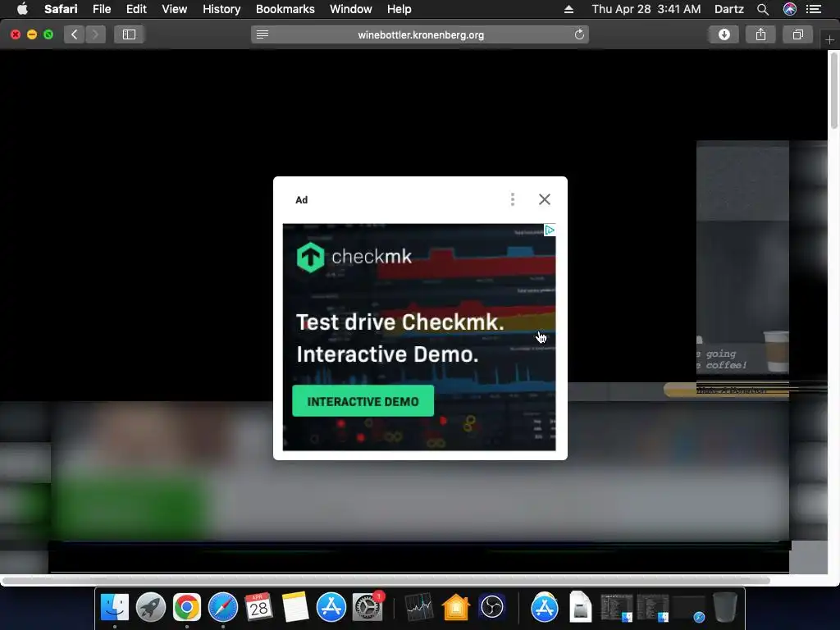Open Reader view icon in address bar
840x630 pixels.
pyautogui.click(x=262, y=34)
